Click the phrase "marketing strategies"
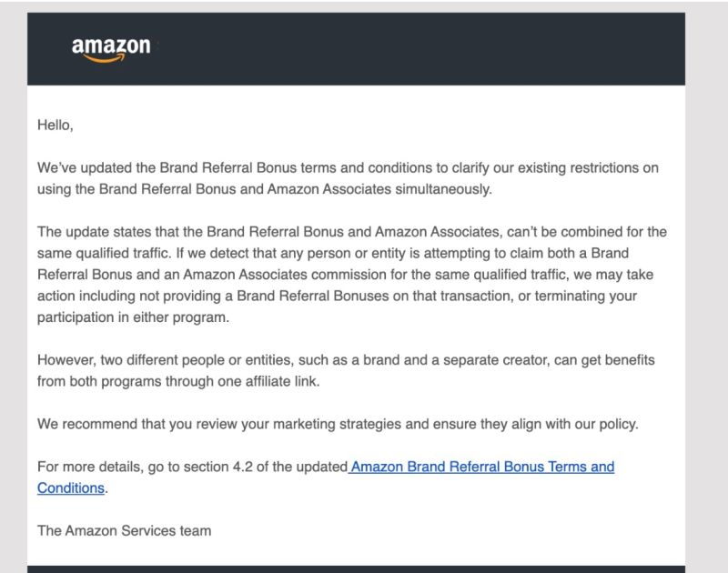Screen dimensions: 728x573 click(350, 424)
